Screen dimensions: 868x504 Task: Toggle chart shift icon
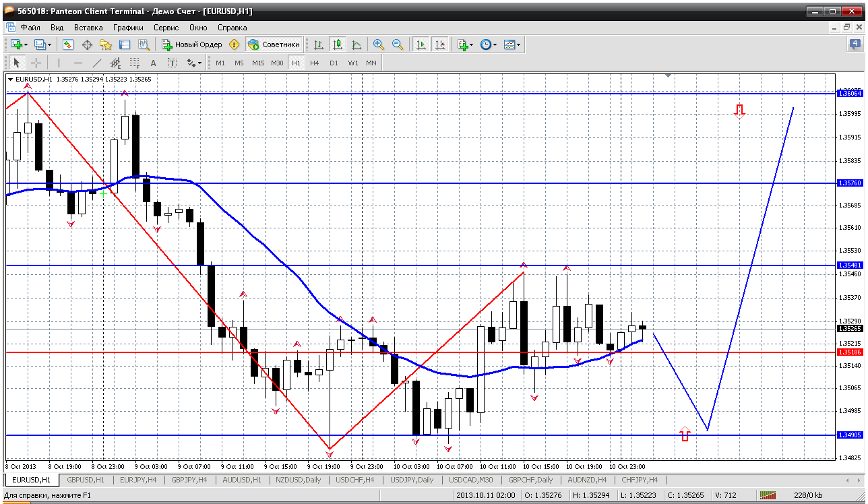(x=440, y=44)
